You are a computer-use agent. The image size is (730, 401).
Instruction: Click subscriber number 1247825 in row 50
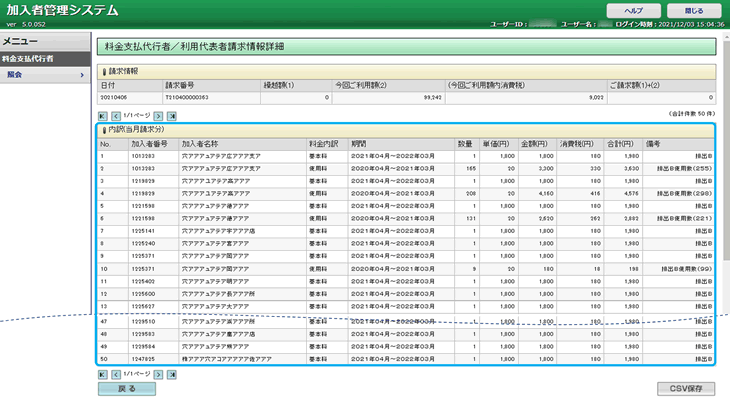(x=143, y=360)
